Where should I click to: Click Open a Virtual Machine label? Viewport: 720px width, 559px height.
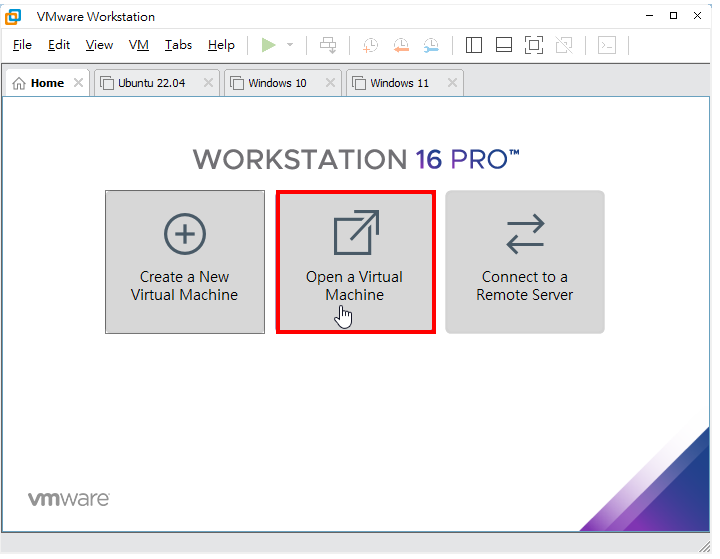[x=354, y=286]
